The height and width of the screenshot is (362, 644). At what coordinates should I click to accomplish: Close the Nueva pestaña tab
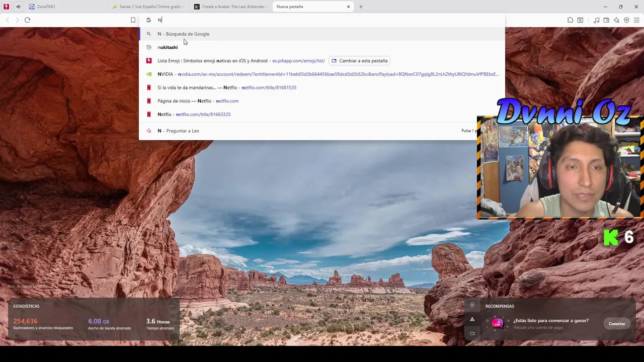click(348, 7)
